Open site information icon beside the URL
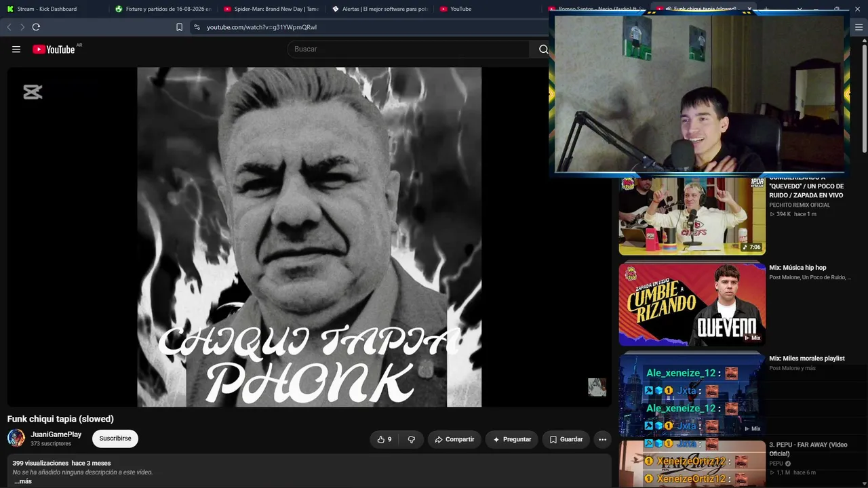 197,27
